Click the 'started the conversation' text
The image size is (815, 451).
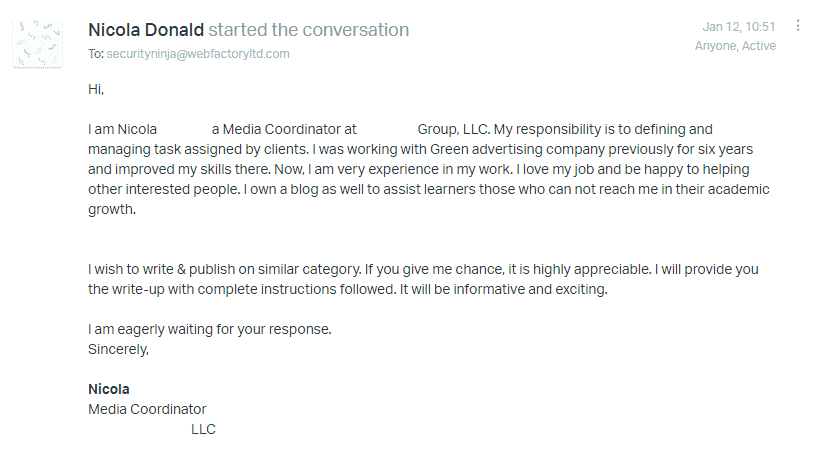(309, 30)
